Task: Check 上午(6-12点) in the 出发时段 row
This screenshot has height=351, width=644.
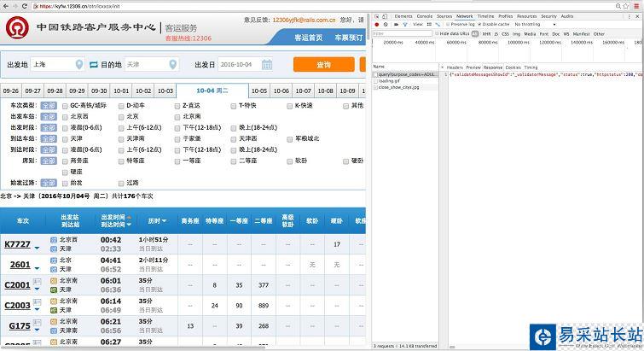Action: (x=121, y=128)
